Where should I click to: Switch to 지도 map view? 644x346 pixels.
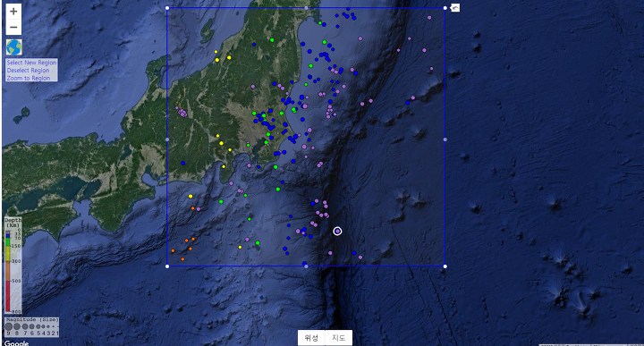(x=338, y=338)
